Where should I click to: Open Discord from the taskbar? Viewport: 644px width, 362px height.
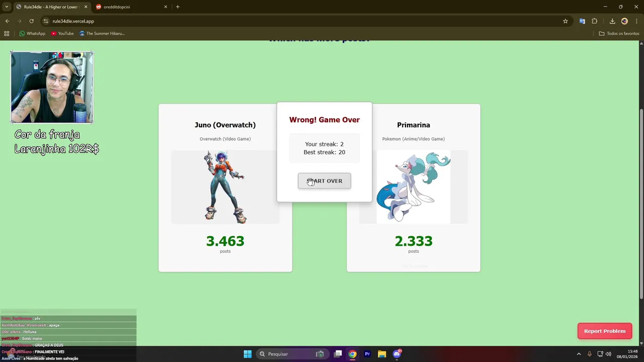click(x=397, y=354)
